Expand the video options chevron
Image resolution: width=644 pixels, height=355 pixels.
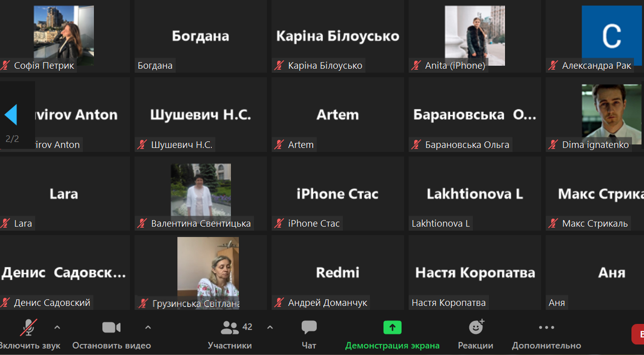click(148, 327)
